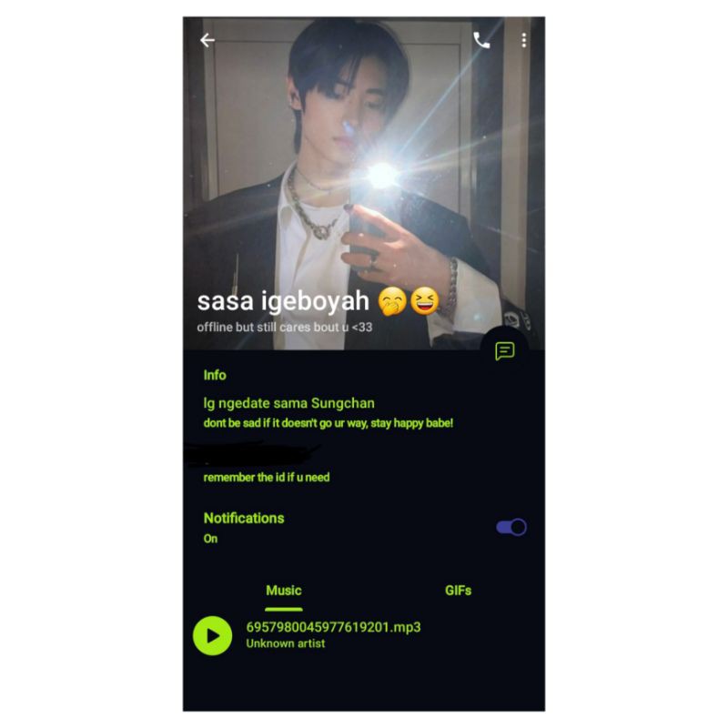Start a voice call with phone icon
Viewport: 728px width, 728px height.
(481, 40)
